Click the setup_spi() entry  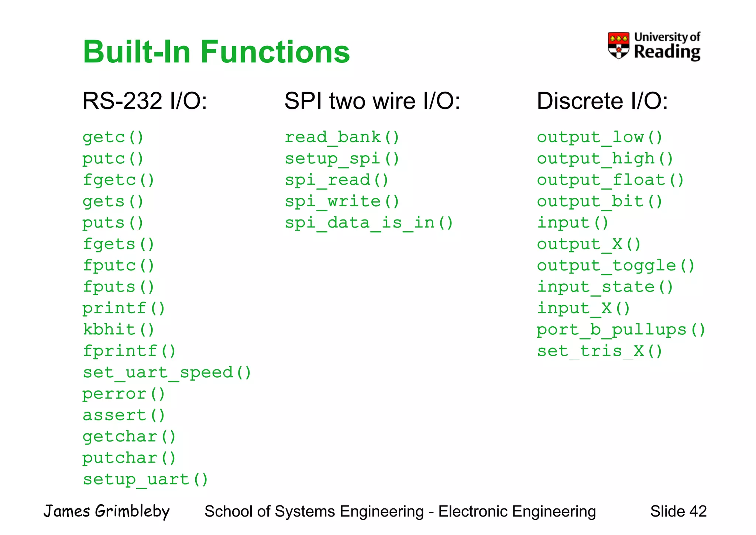pos(342,159)
